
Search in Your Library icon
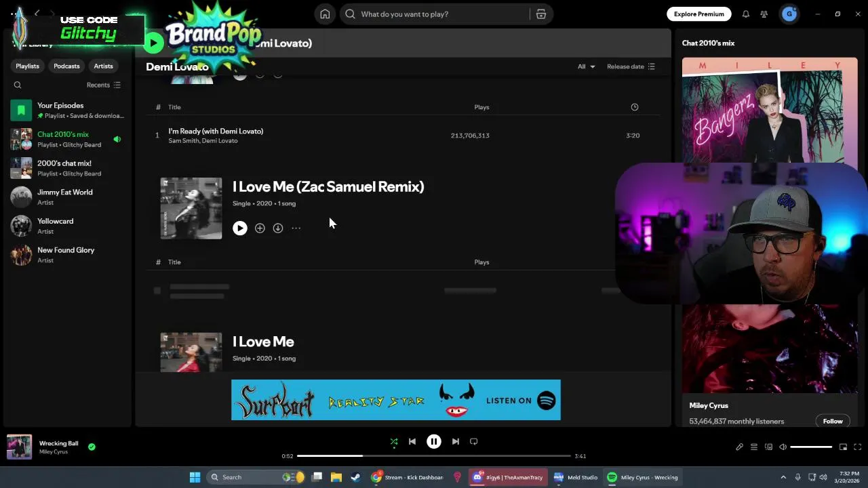pyautogui.click(x=18, y=85)
